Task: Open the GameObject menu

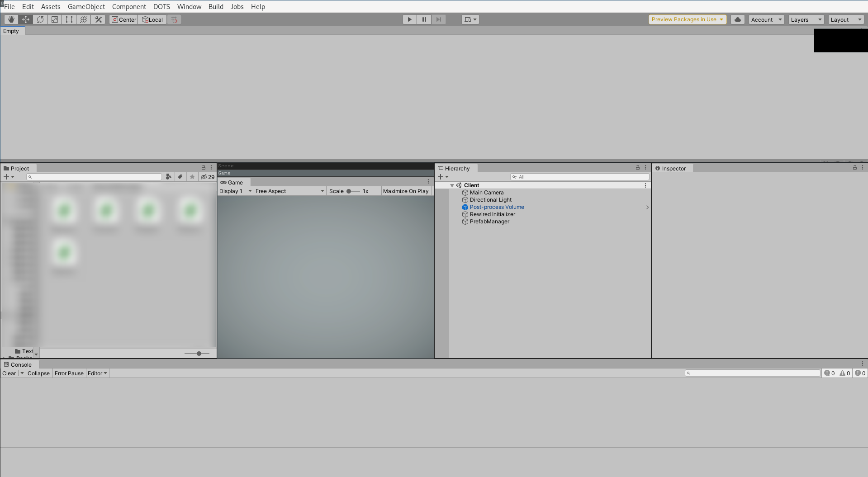Action: [x=86, y=7]
